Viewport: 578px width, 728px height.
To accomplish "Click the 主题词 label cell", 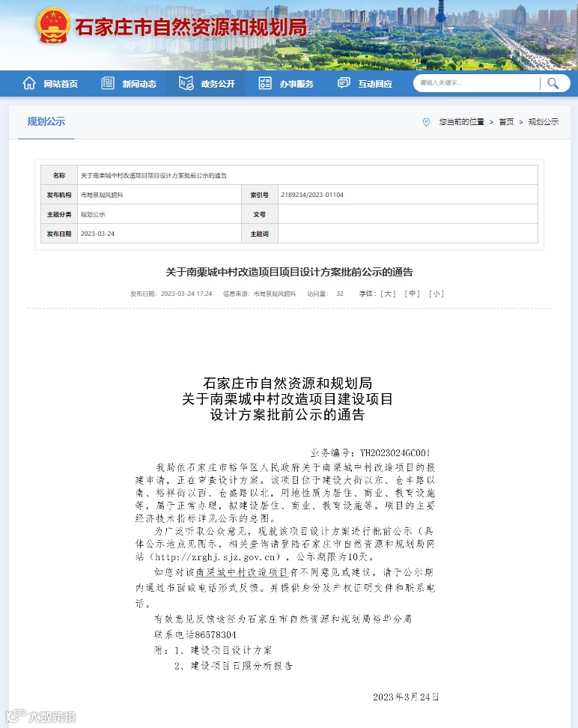I will [x=260, y=234].
